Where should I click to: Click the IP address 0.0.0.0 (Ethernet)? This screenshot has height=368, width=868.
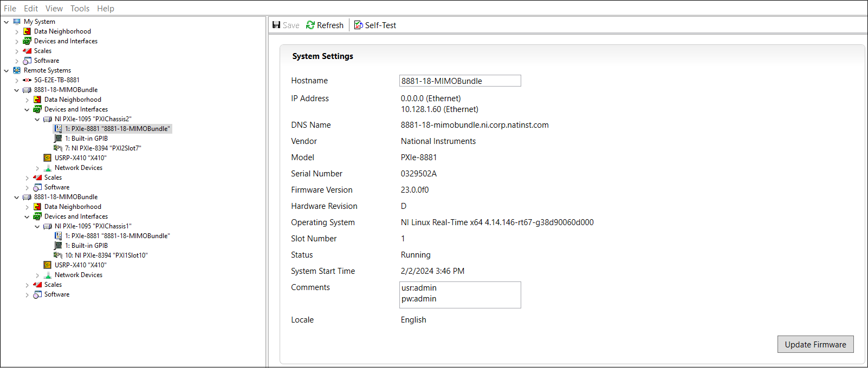[x=431, y=98]
